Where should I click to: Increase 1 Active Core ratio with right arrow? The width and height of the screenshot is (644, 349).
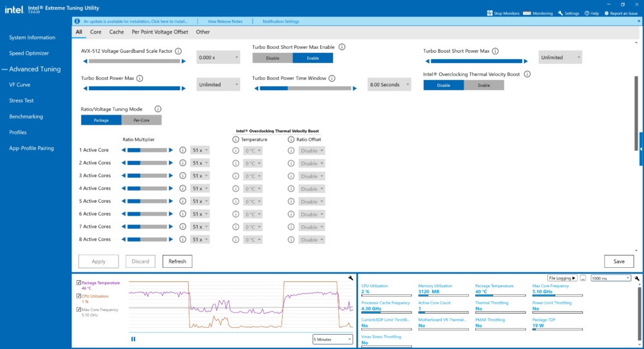[x=171, y=150]
